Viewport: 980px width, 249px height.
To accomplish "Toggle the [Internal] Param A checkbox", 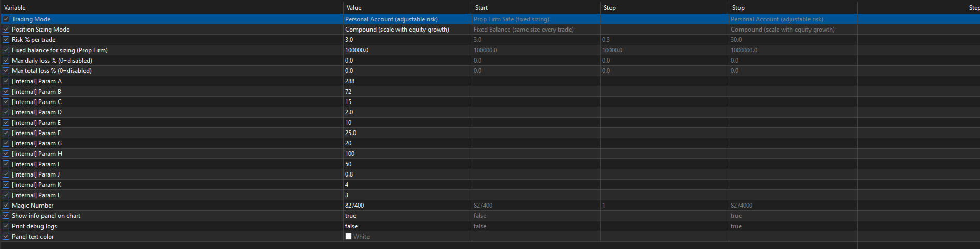I will click(x=6, y=81).
